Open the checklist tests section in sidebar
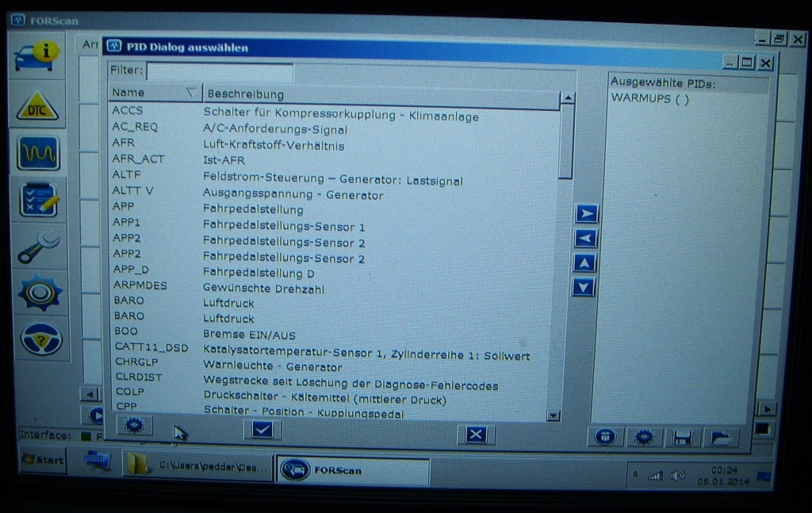812x513 pixels. tap(39, 200)
